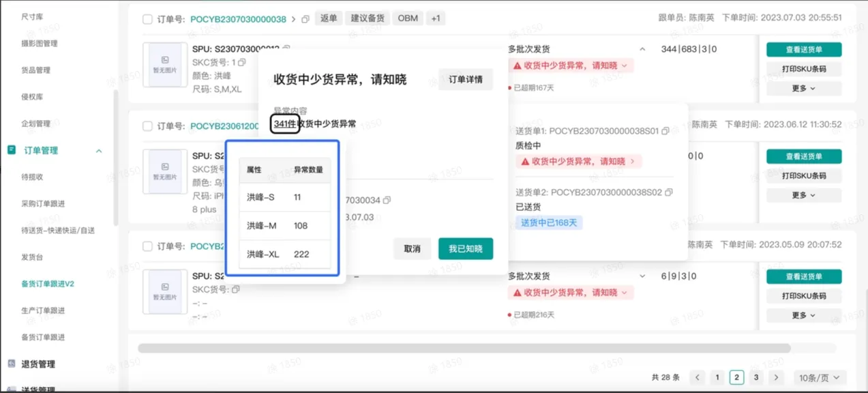The image size is (868, 393).
Task: Confirm with 我已知晓 button
Action: (x=466, y=249)
